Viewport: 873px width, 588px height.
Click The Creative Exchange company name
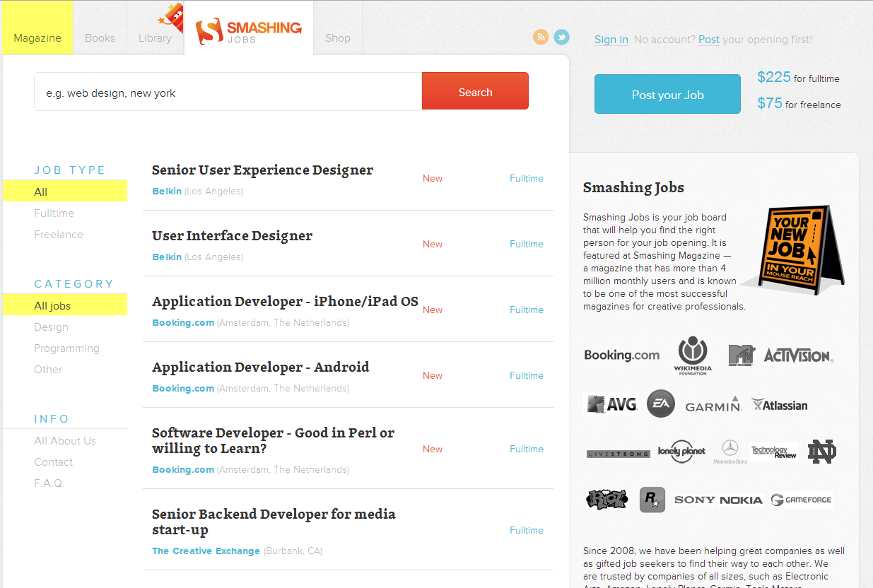coord(206,551)
